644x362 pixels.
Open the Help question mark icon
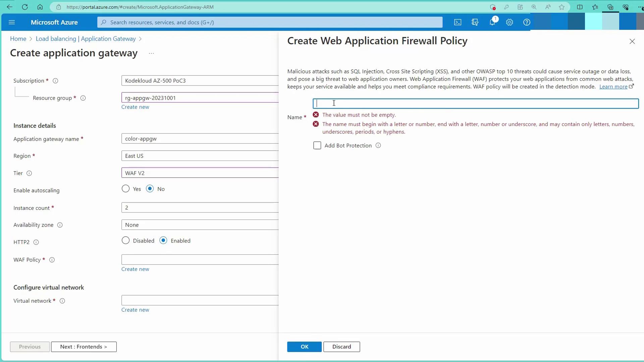point(527,22)
